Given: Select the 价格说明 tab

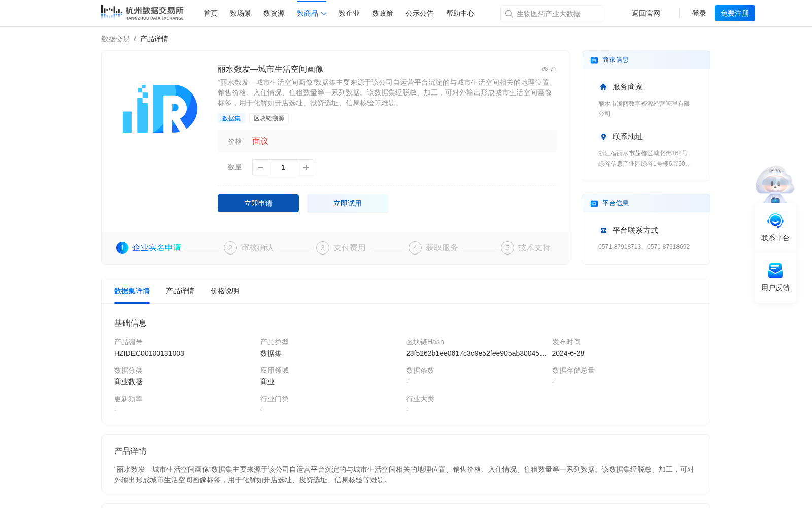Looking at the screenshot, I should point(225,291).
